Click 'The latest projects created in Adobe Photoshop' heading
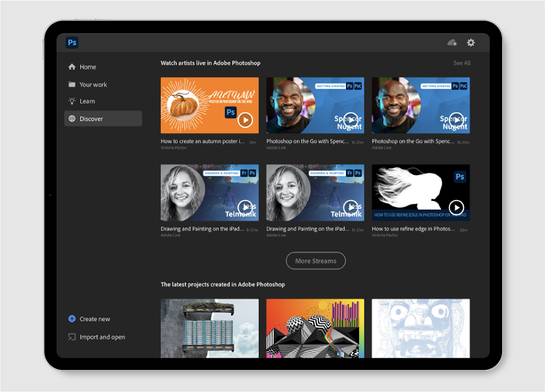This screenshot has width=545, height=392. coord(223,284)
